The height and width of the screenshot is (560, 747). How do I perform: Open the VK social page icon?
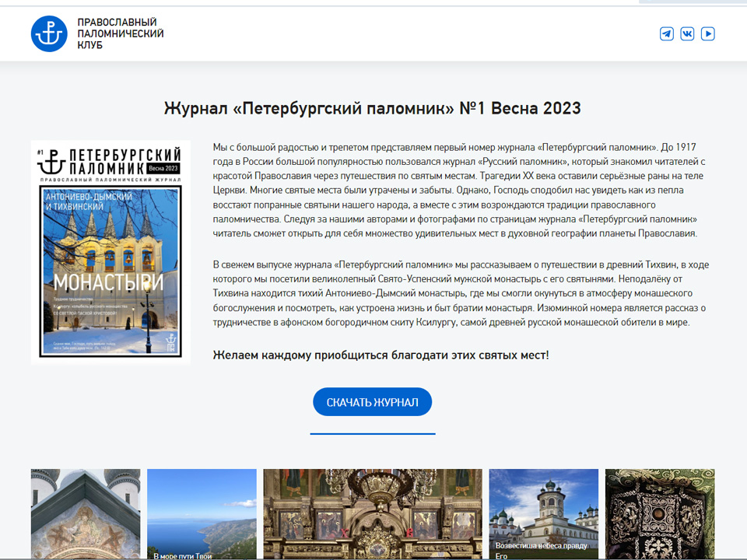[x=687, y=33]
